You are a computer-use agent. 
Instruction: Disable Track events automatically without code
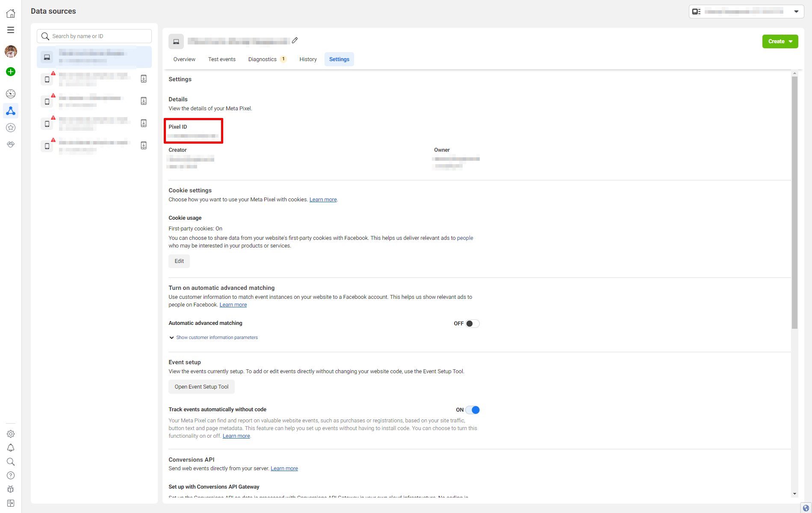472,410
